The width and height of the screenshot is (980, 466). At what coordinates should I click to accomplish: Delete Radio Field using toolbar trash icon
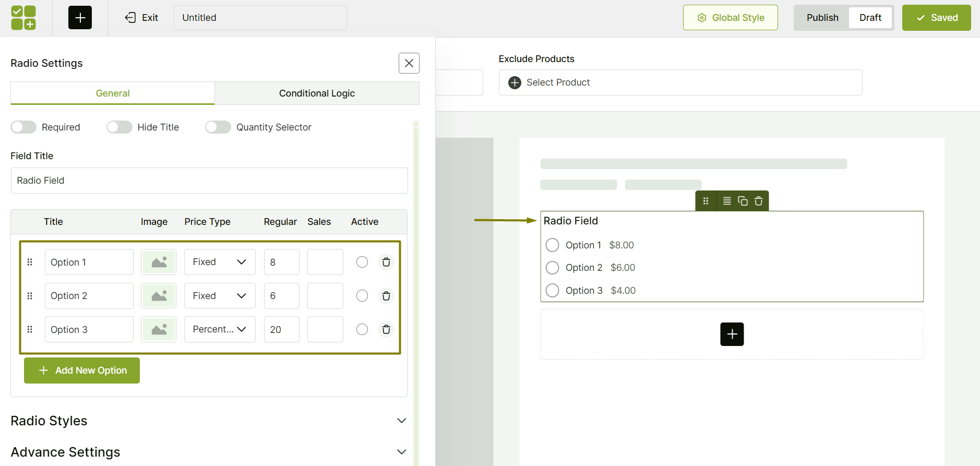[759, 201]
